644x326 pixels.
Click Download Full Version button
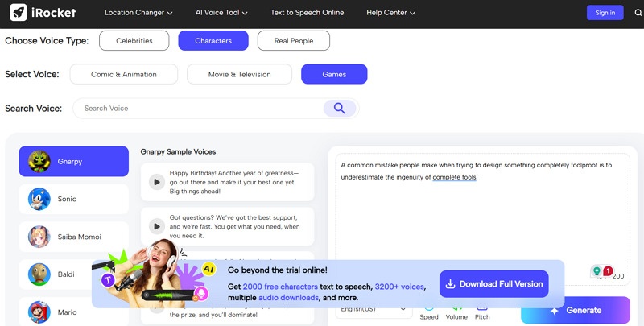click(x=494, y=284)
